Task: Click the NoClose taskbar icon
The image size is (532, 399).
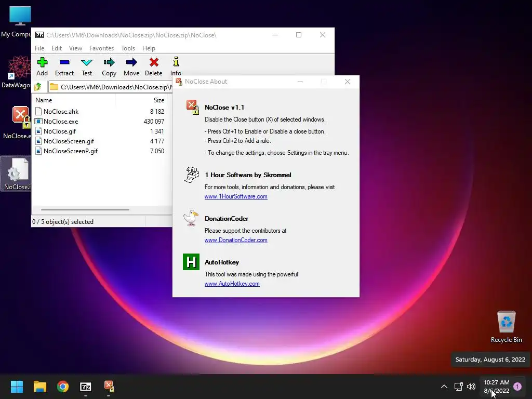Action: [109, 387]
